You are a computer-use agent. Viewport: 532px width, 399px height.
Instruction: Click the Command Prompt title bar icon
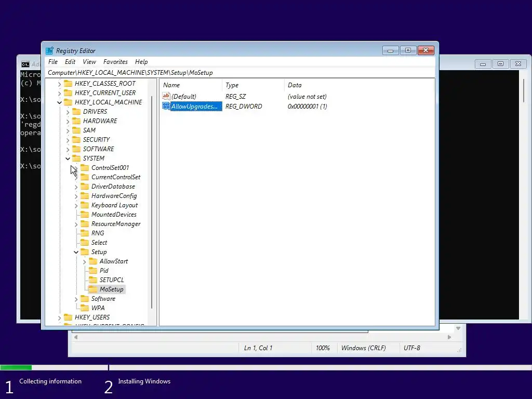(25, 64)
